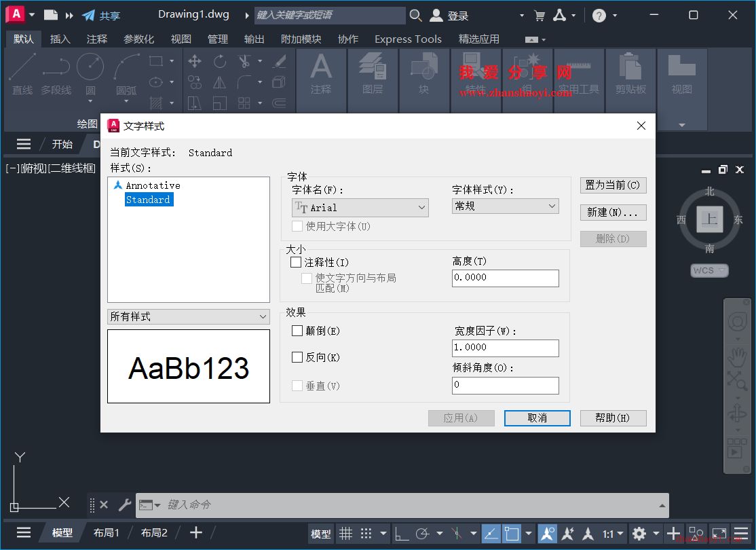Viewport: 756px width, 550px height.
Task: Switch to the 布局2 layout tab
Action: click(x=154, y=532)
